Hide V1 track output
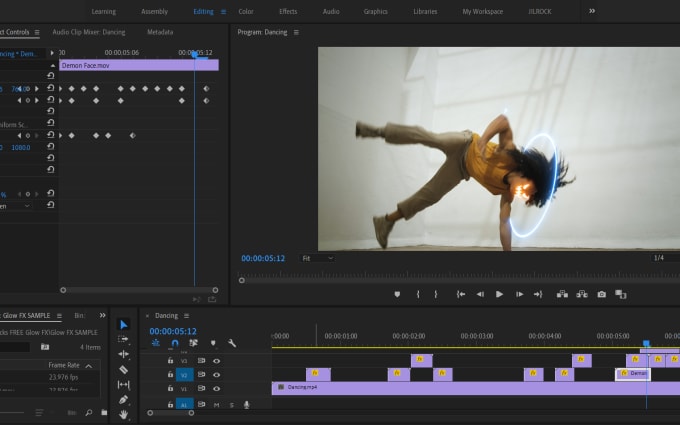Viewport: 680px width, 425px height. [216, 389]
